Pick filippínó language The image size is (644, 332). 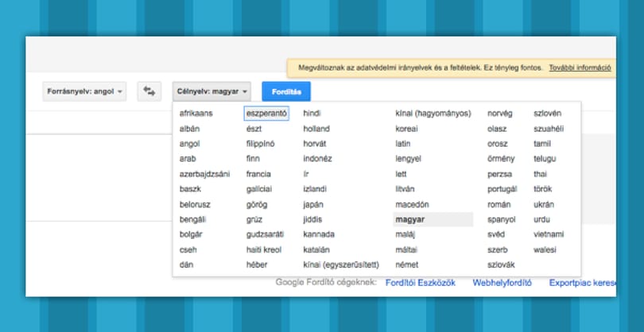pyautogui.click(x=261, y=144)
